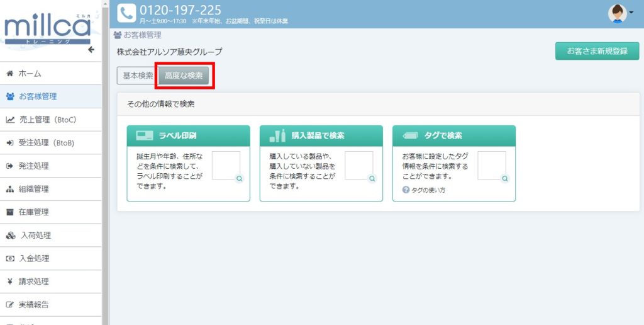
Task: Click the 受注処理 (BtoB) sidebar icon
Action: pos(10,143)
